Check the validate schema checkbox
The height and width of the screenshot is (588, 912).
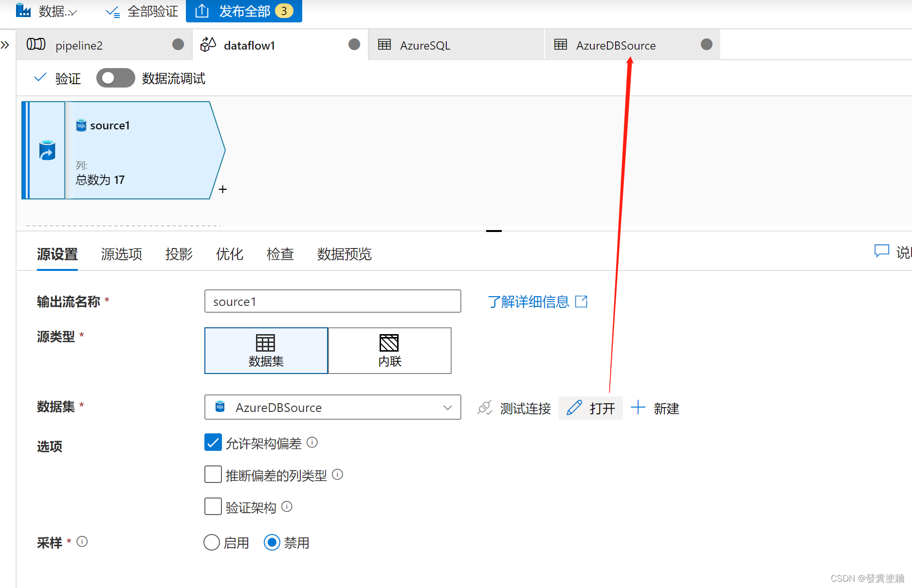213,506
